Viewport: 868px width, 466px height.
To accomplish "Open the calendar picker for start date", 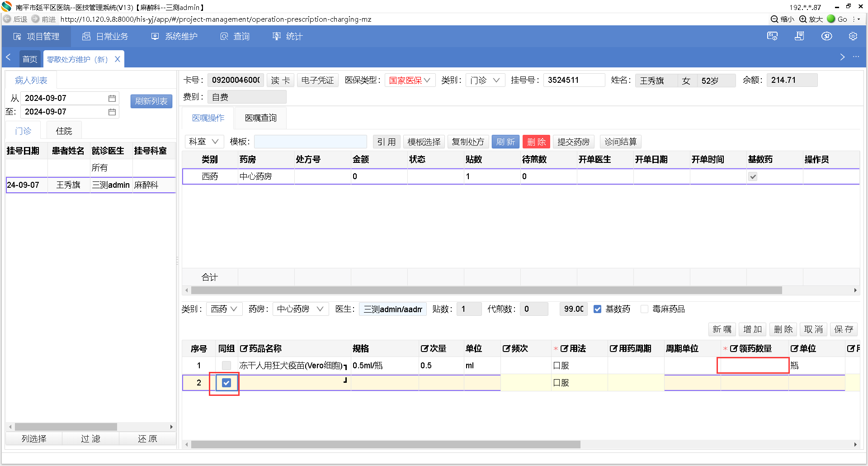I will tap(112, 98).
